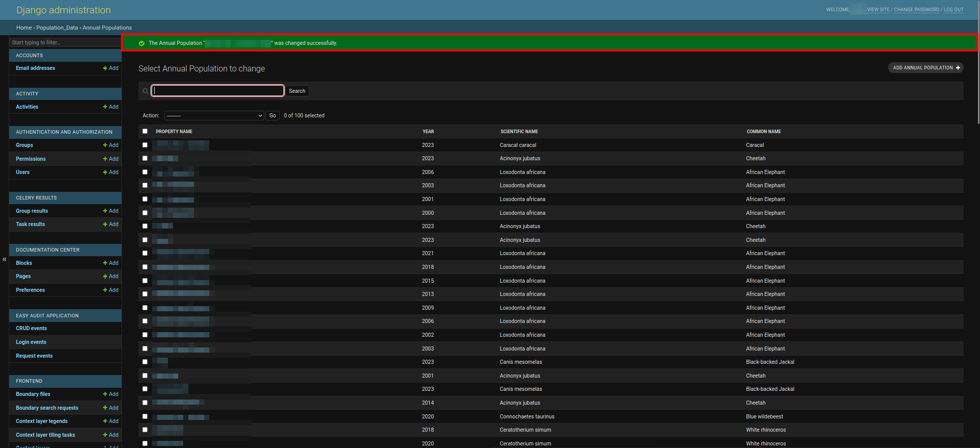Click Add next to Boundary files
The height and width of the screenshot is (448, 980).
[111, 394]
